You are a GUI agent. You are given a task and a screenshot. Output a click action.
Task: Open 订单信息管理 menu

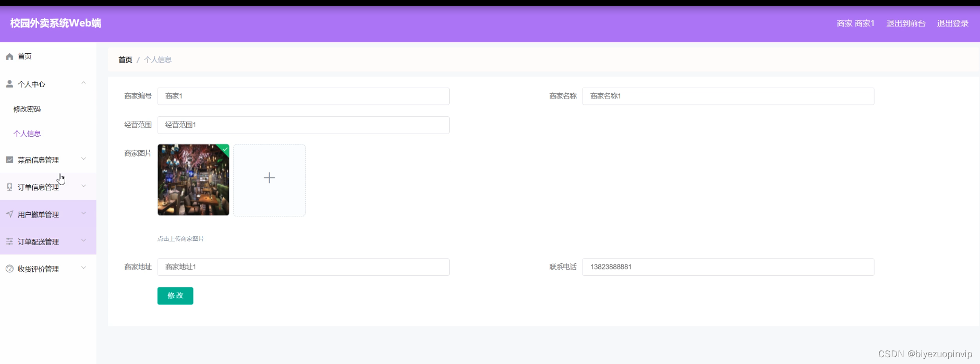pyautogui.click(x=48, y=187)
